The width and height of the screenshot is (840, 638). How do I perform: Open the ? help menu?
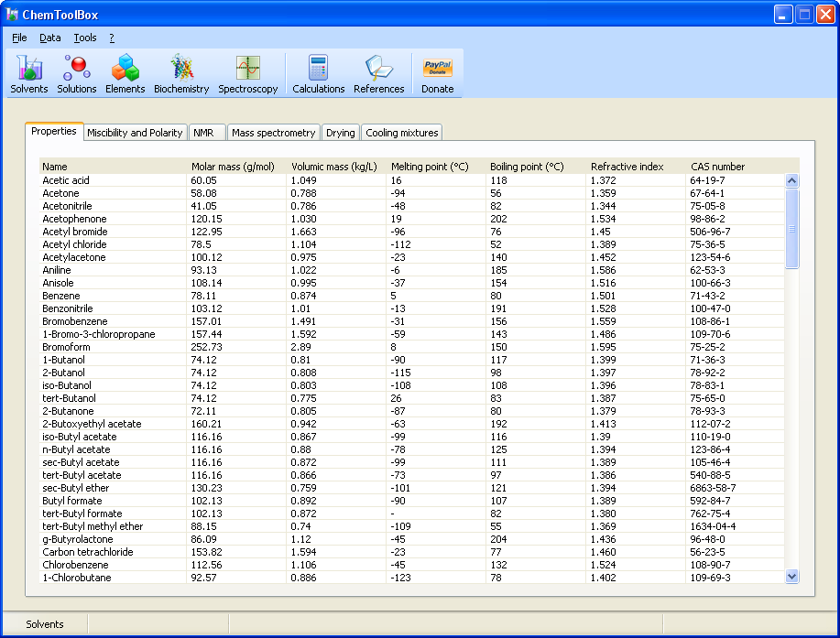click(x=112, y=38)
